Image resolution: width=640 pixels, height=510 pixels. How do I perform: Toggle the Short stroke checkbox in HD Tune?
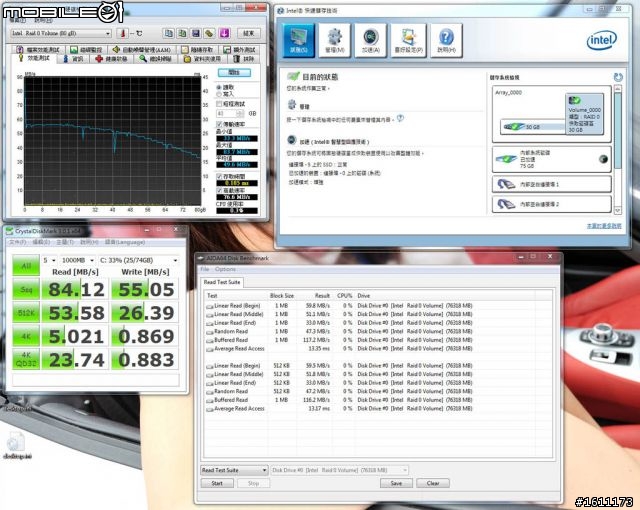[220, 104]
